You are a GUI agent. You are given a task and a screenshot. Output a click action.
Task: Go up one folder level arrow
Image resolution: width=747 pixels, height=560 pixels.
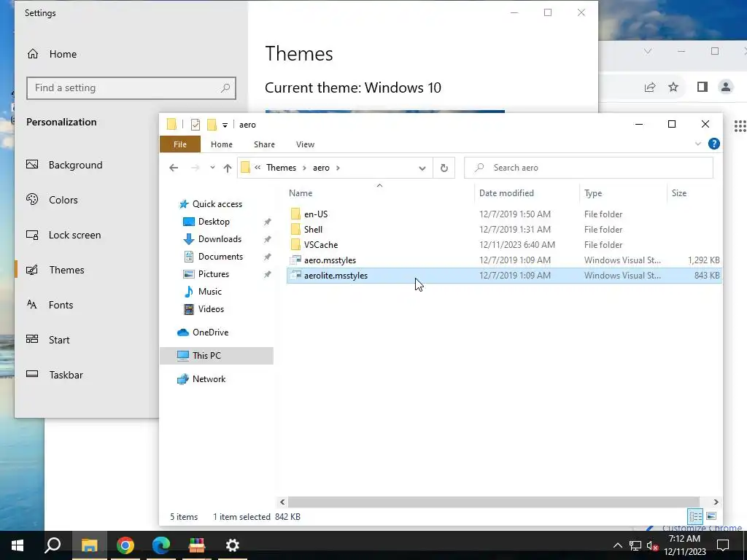(x=228, y=168)
